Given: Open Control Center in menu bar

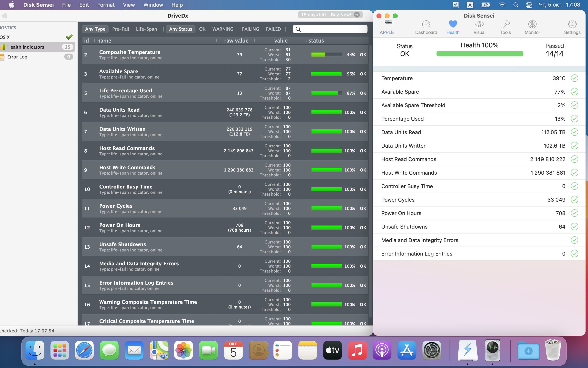Looking at the screenshot, I should pos(529,5).
